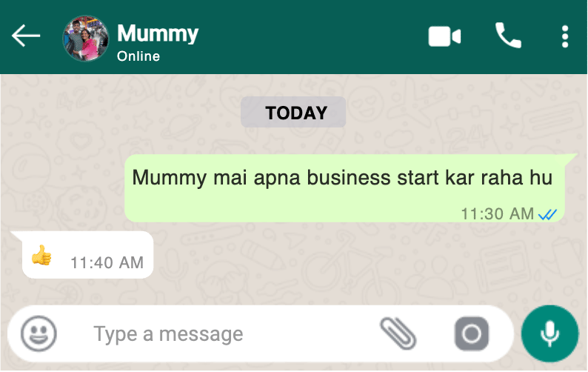Image resolution: width=588 pixels, height=372 pixels.
Task: Click the Online status text
Action: click(138, 56)
